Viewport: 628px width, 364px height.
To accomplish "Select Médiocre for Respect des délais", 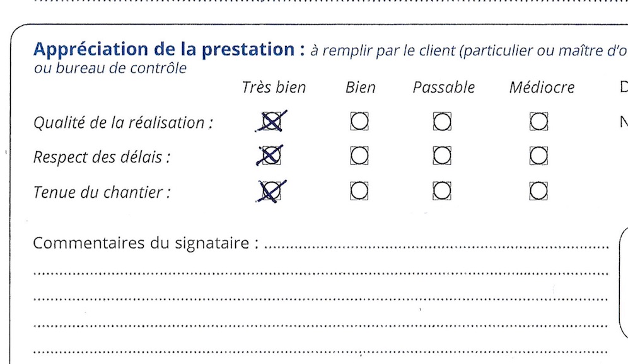I will 538,156.
